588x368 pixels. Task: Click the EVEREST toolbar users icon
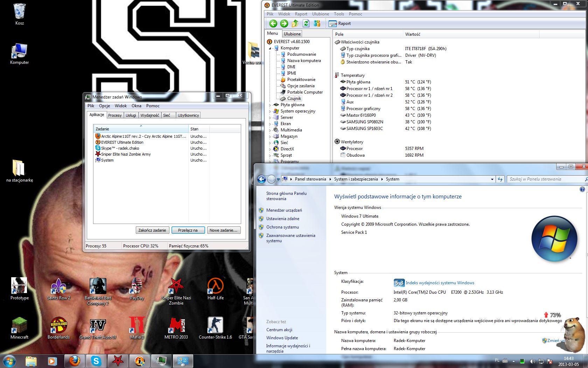pos(317,23)
